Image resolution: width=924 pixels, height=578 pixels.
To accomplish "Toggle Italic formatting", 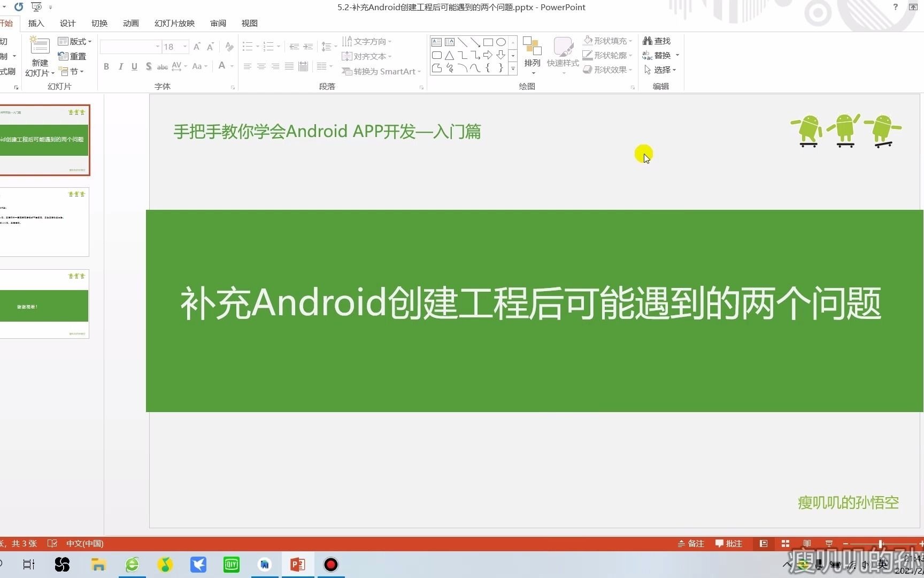I will click(121, 66).
